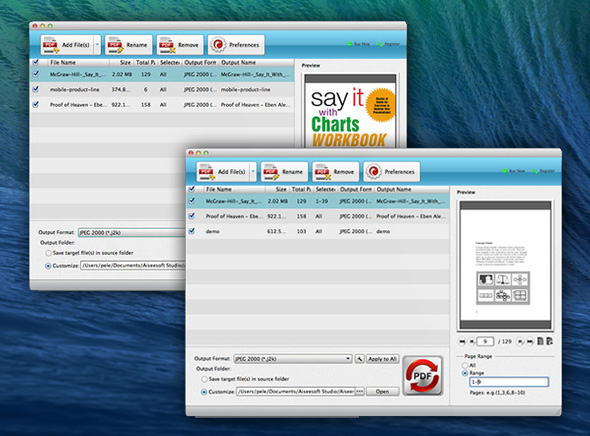Go to first page in preview
The image size is (590, 436).
(462, 342)
